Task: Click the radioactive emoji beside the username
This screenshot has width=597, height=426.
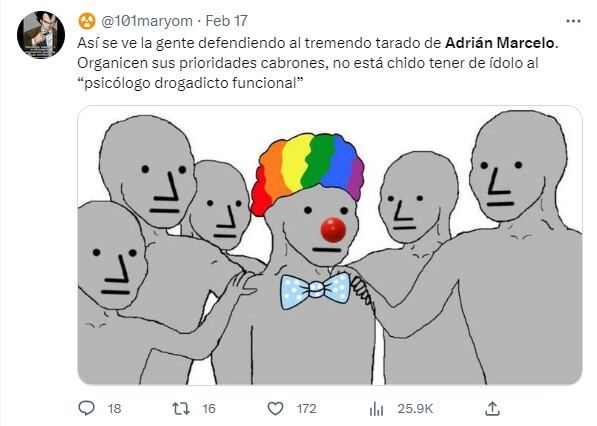Action: coord(87,21)
